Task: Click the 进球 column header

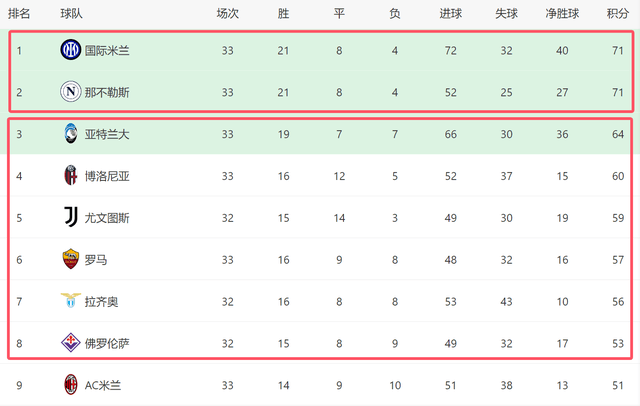Action: (450, 14)
